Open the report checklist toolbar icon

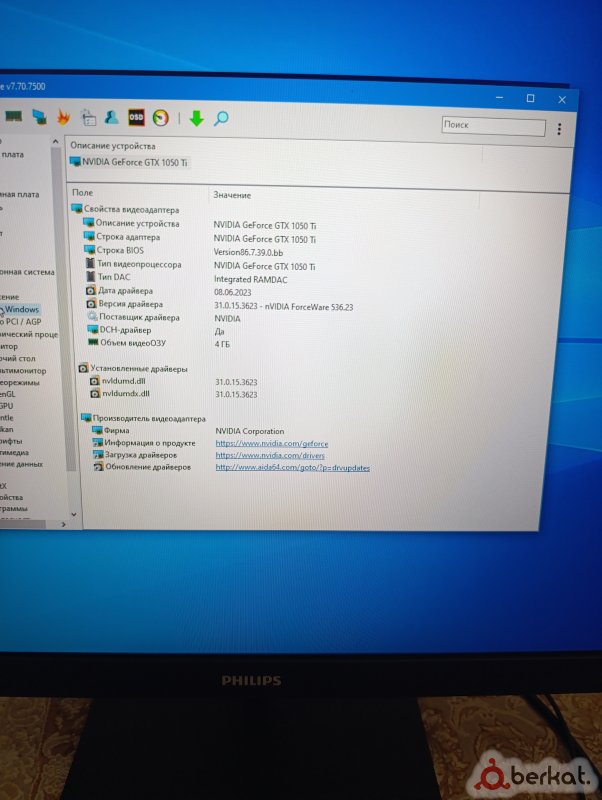88,117
